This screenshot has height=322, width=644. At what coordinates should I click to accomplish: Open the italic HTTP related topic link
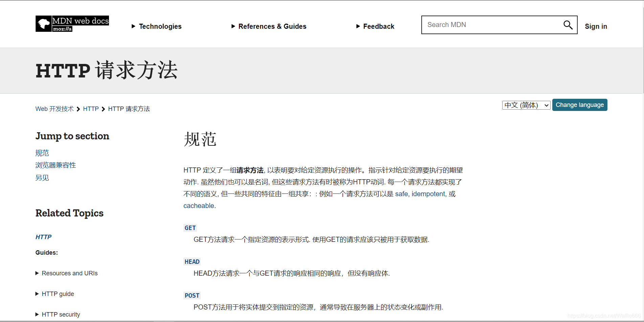[x=44, y=237]
